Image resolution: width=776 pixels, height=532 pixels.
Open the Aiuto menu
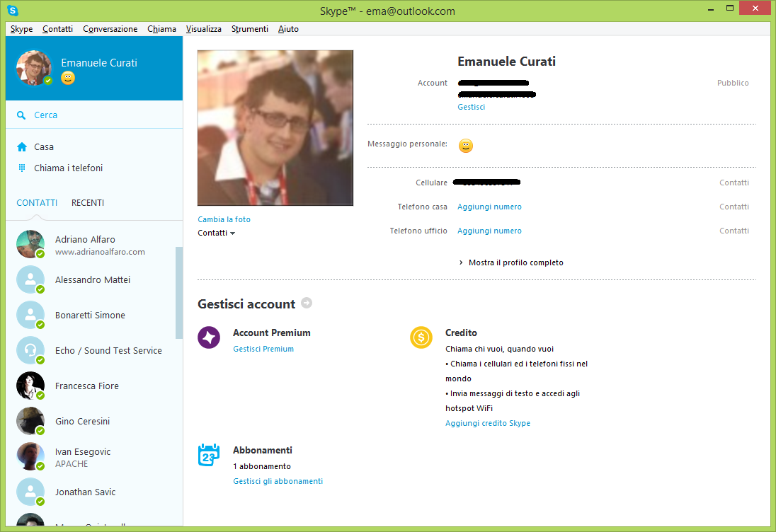pos(288,29)
